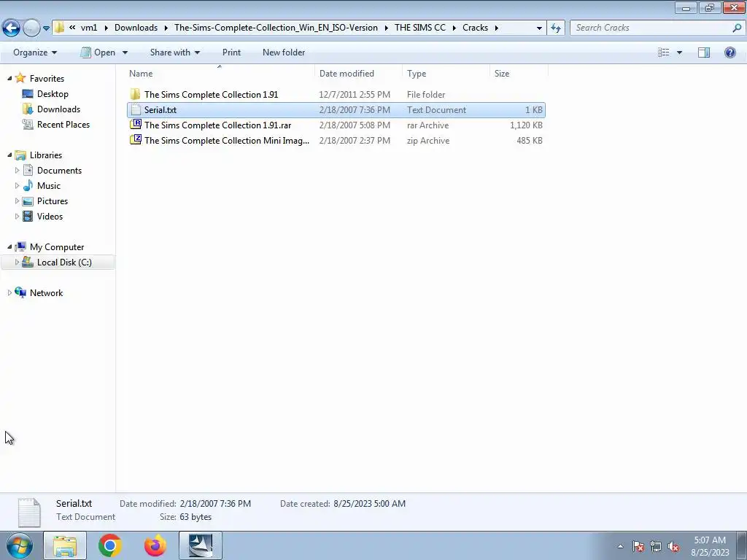This screenshot has height=560, width=747.
Task: Launch Google Chrome from the taskbar
Action: point(110,545)
